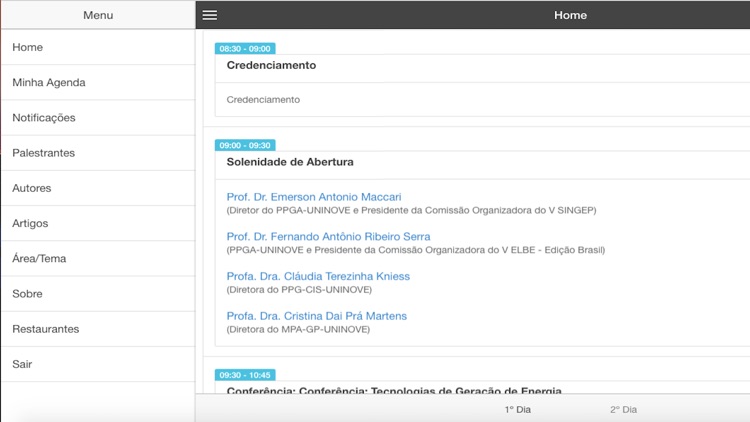Switch to the 1° Dia tab
Image resolution: width=750 pixels, height=422 pixels.
click(518, 410)
